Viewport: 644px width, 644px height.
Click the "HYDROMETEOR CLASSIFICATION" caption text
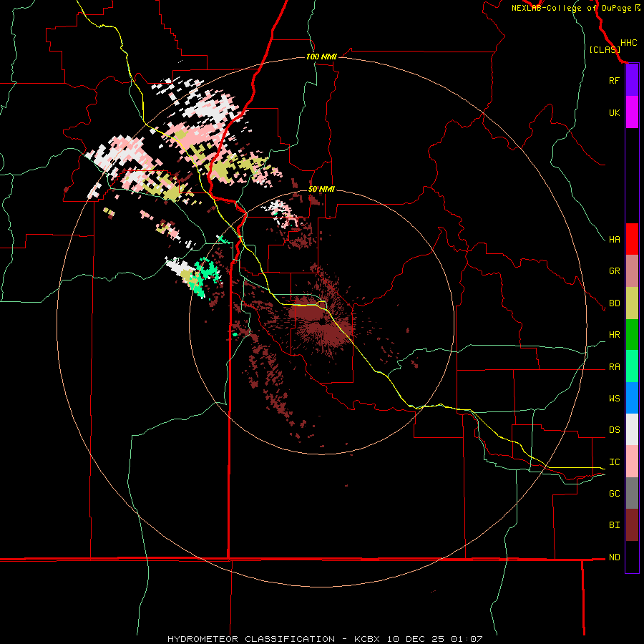coord(251,639)
